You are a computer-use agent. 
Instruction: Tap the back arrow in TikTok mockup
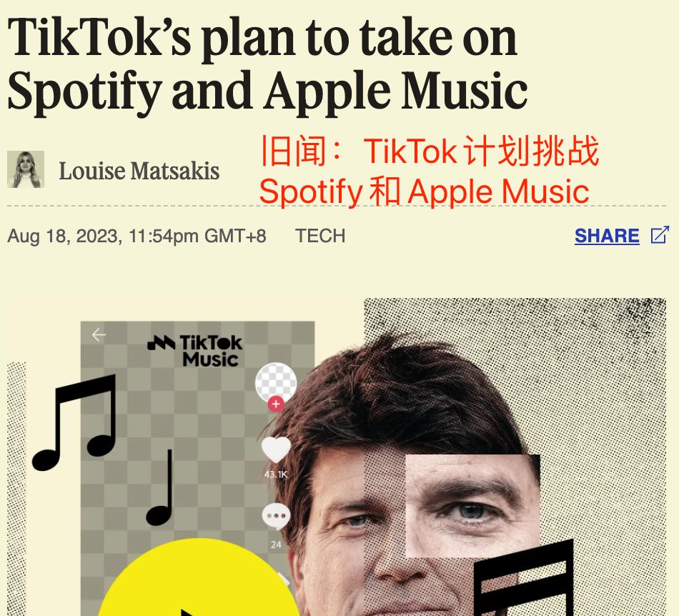99,334
